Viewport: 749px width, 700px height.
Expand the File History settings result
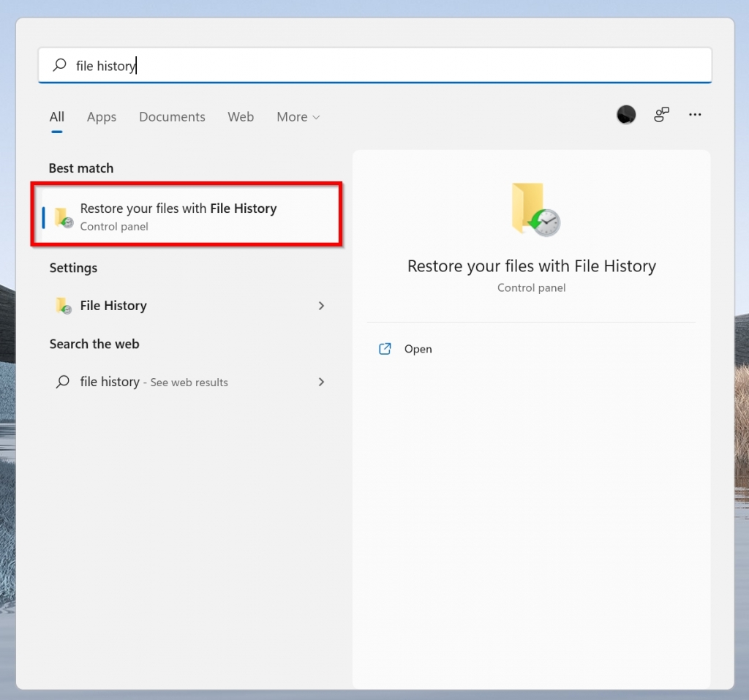pos(321,306)
